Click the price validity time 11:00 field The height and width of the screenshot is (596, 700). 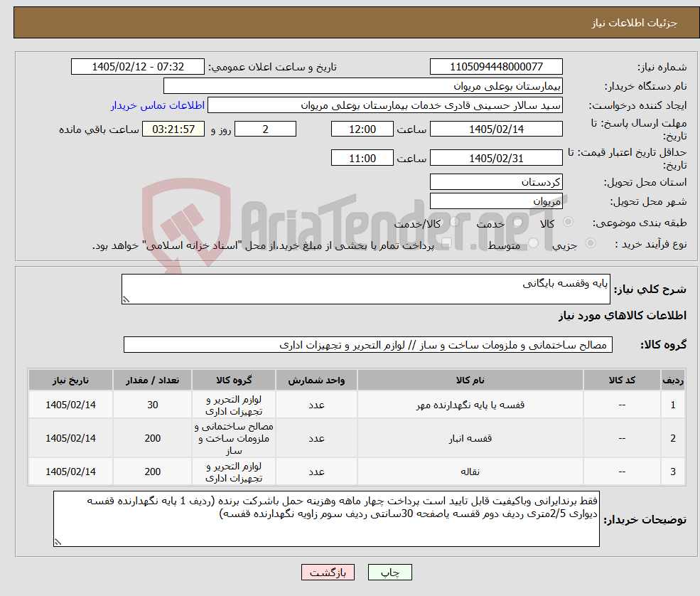[x=362, y=158]
